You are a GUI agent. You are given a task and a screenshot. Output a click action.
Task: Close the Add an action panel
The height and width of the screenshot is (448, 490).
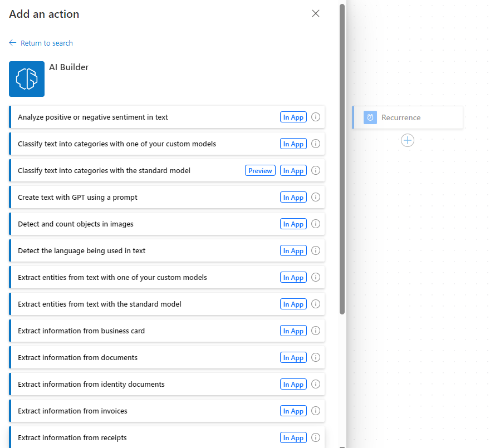[x=316, y=13]
